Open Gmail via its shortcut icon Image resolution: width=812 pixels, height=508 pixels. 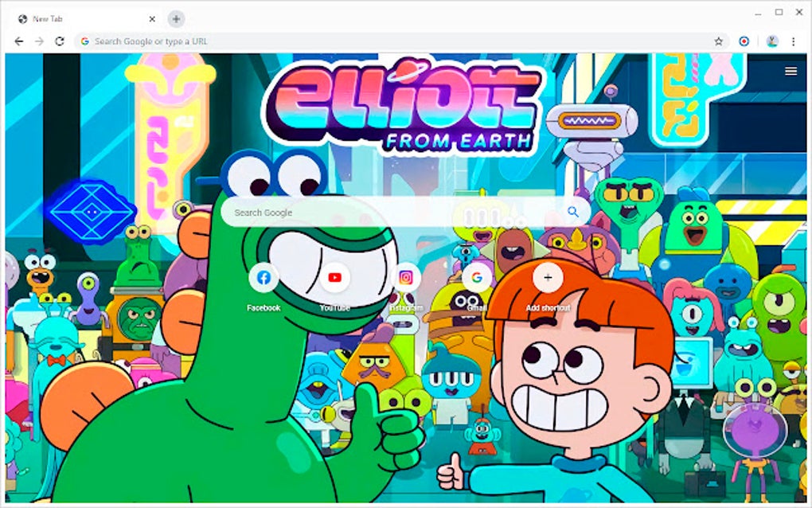coord(477,277)
